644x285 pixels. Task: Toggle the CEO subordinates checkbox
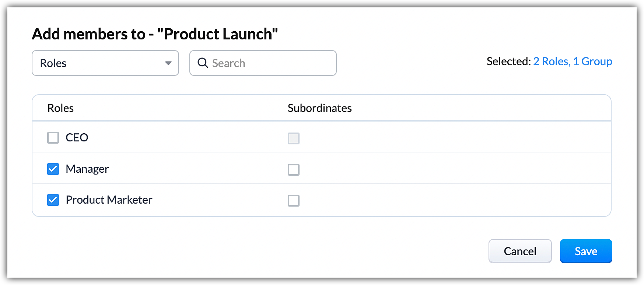tap(294, 138)
